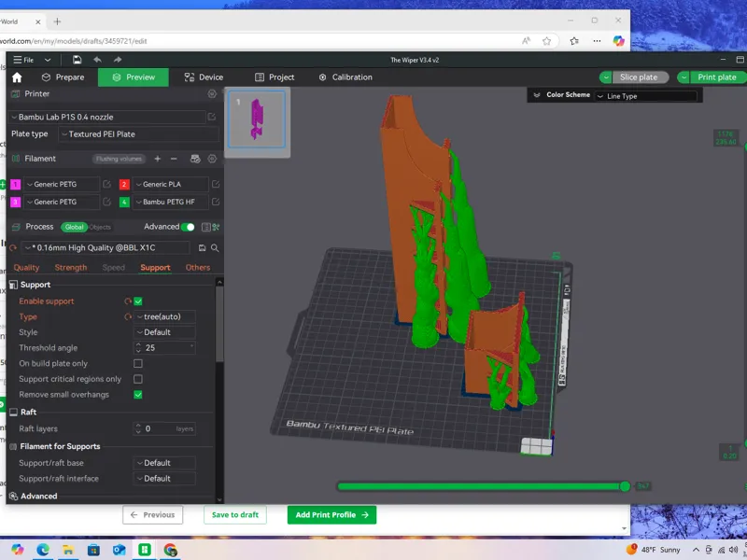Edit Bambu PETG HF preset icon
Screen dimensions: 747x560
[216, 202]
